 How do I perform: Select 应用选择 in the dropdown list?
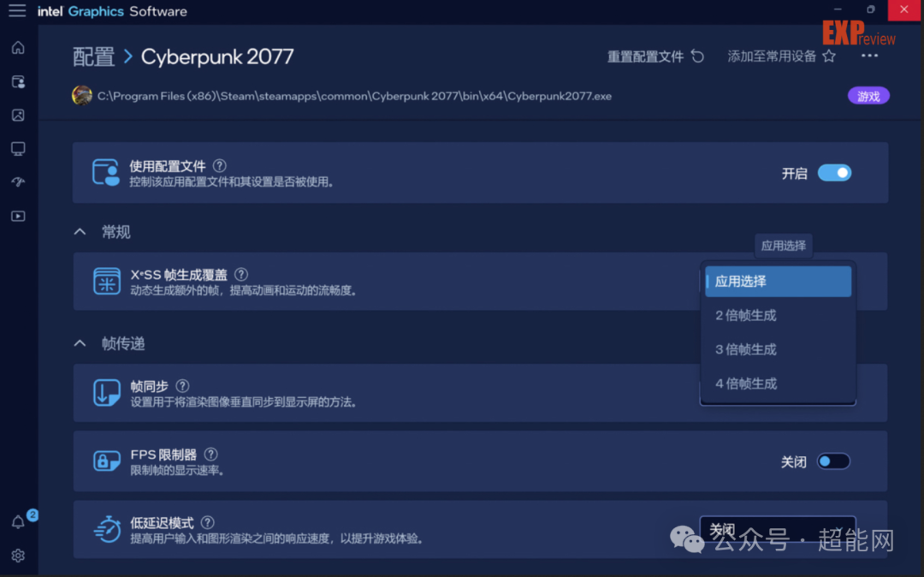tap(778, 281)
